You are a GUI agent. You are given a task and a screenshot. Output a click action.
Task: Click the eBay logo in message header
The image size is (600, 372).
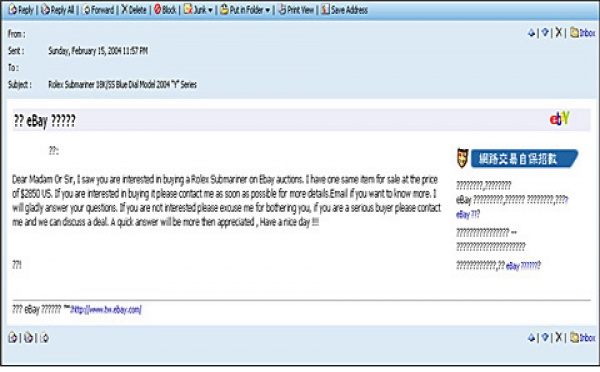coord(559,119)
